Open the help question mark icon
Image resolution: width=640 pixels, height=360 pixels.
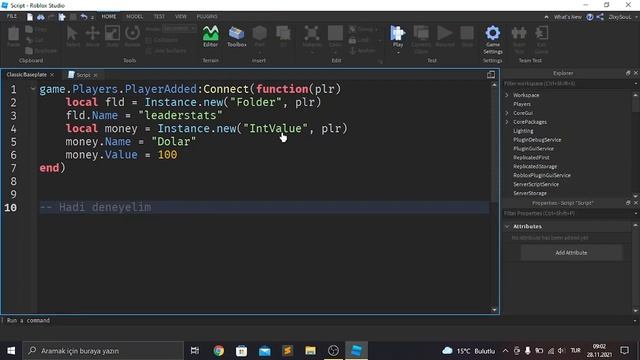click(590, 17)
